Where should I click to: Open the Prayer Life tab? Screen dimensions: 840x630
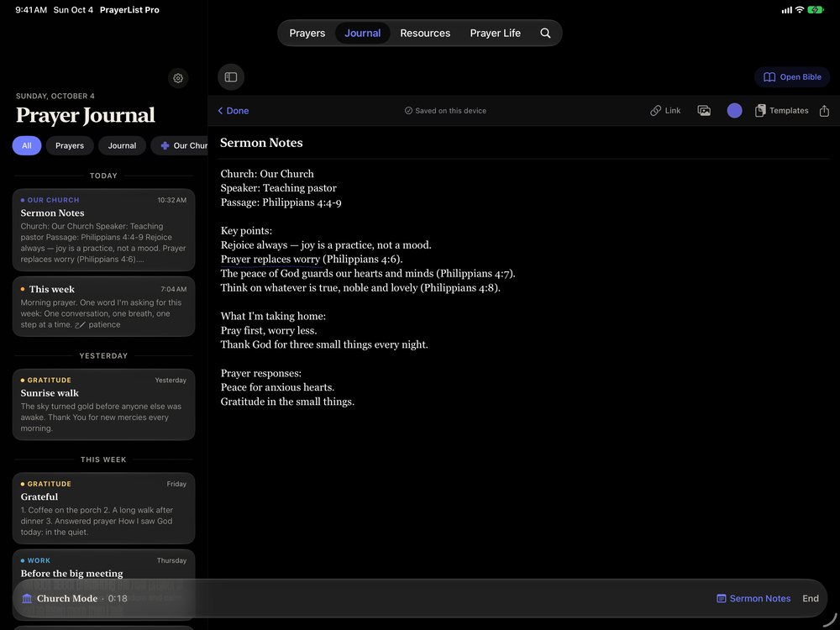pyautogui.click(x=496, y=34)
